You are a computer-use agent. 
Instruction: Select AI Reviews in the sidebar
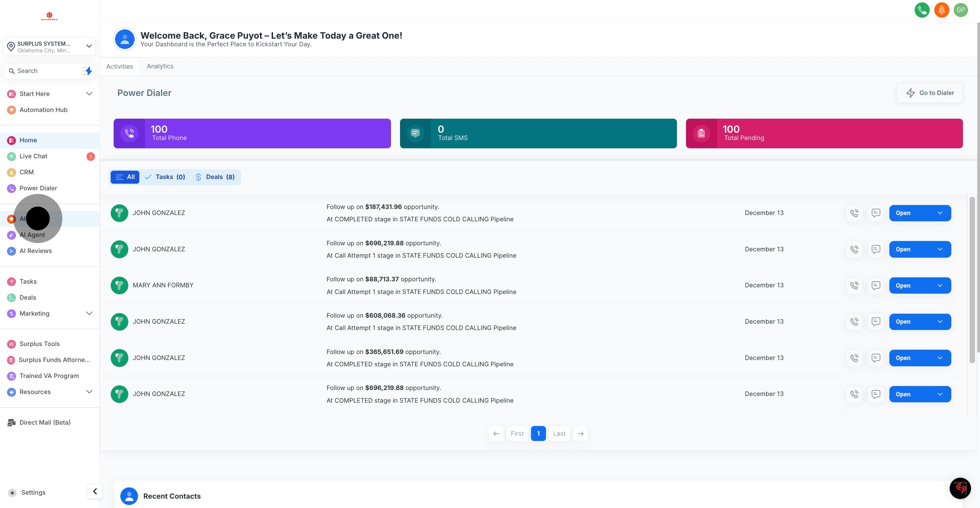36,251
